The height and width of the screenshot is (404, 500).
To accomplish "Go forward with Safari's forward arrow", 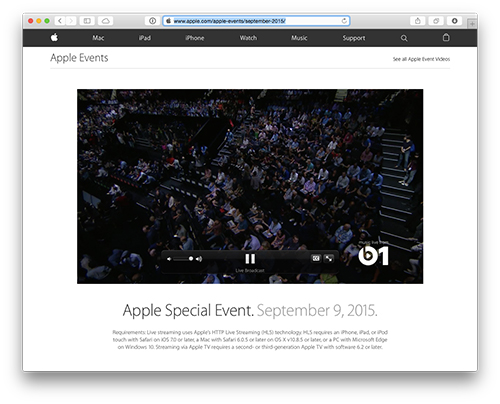I will click(x=71, y=21).
